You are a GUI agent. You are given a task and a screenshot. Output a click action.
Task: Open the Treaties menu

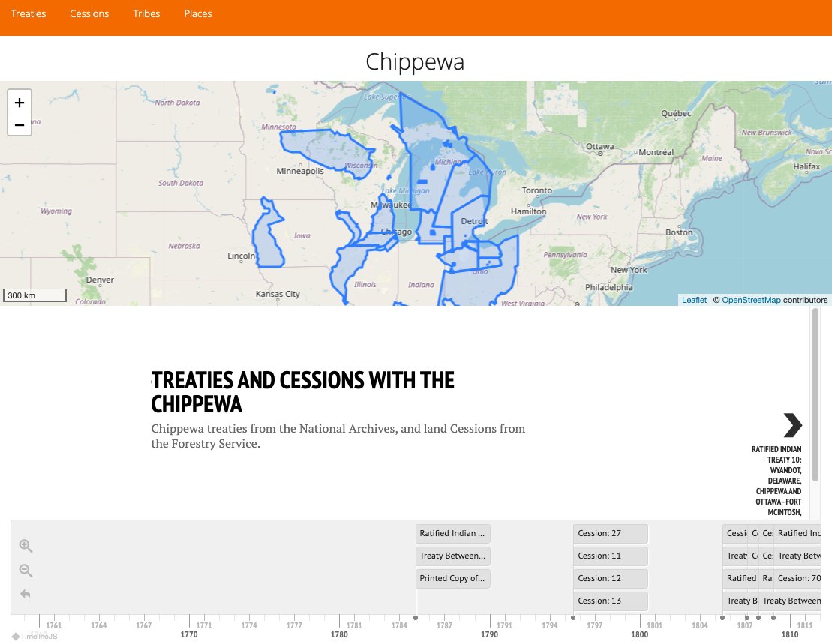28,13
